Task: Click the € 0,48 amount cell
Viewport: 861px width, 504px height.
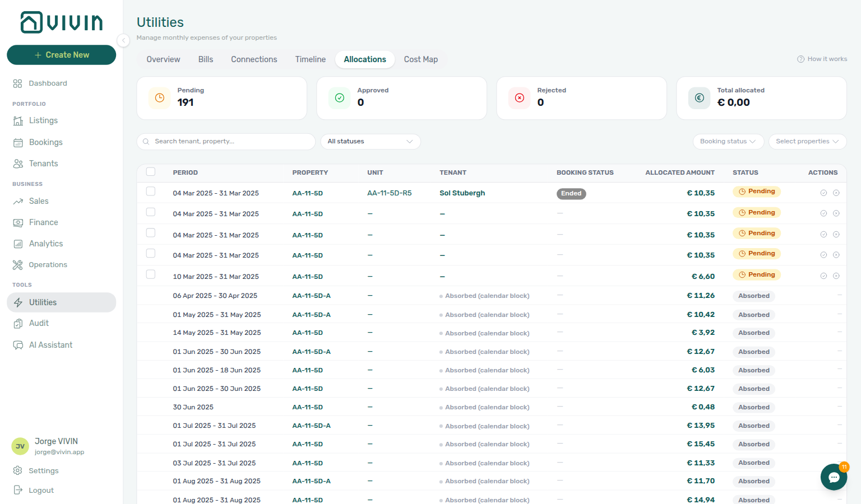Action: [703, 407]
